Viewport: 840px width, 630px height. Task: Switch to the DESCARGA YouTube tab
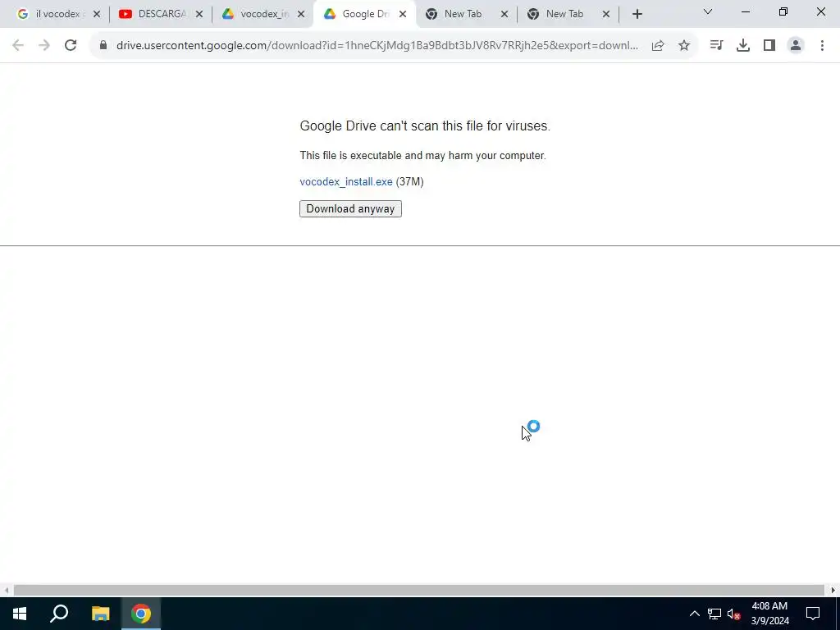point(154,14)
